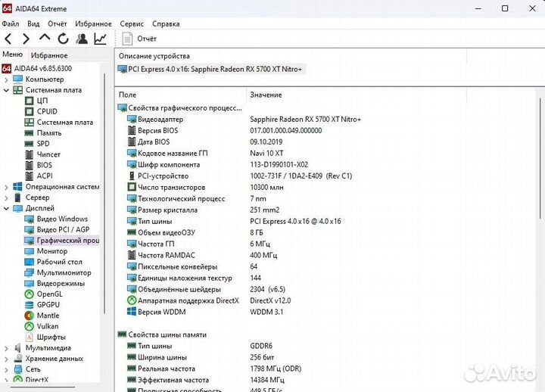Expand the Операционная система tree node
Image resolution: width=545 pixels, height=392 pixels.
tap(6, 187)
